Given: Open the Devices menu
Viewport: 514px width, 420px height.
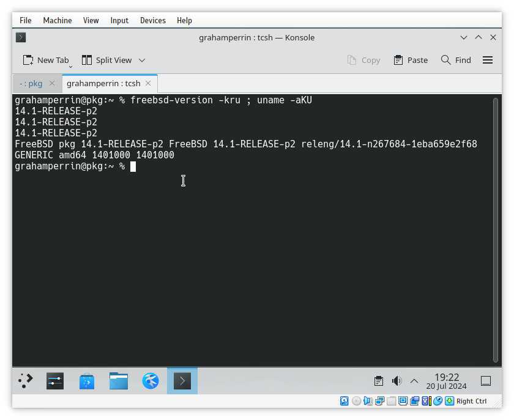Looking at the screenshot, I should point(152,20).
